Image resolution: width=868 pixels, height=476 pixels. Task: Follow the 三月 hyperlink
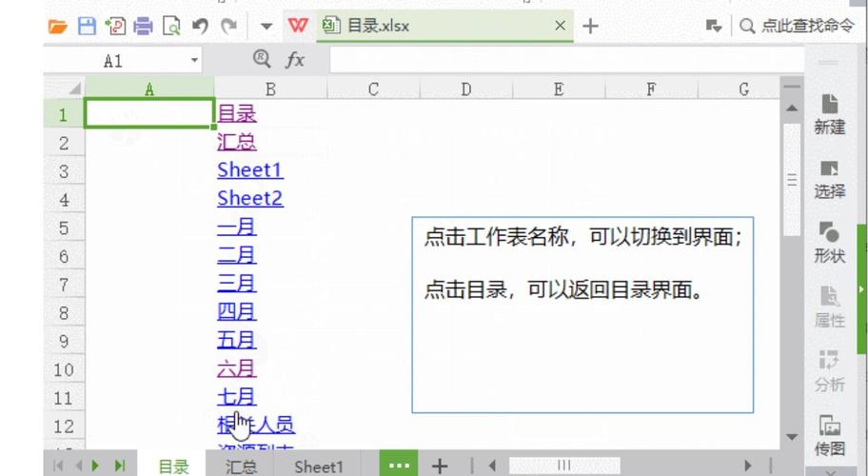tap(237, 284)
